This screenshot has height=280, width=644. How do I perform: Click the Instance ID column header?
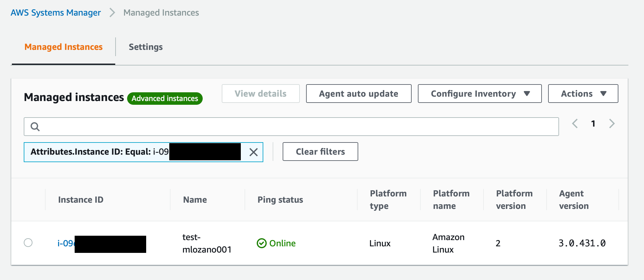(81, 200)
